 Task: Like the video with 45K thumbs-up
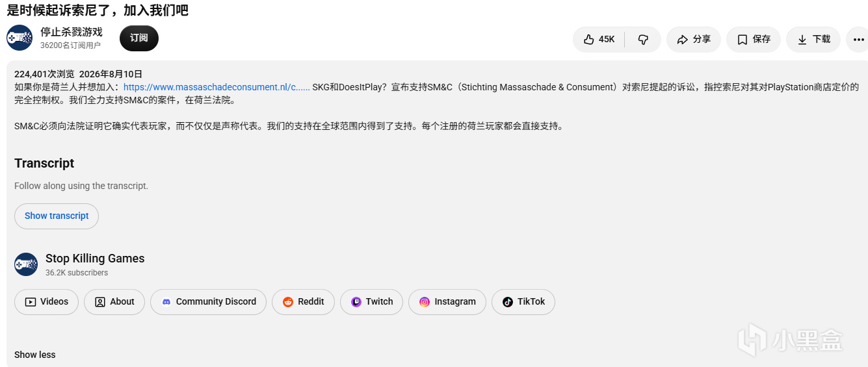point(599,40)
